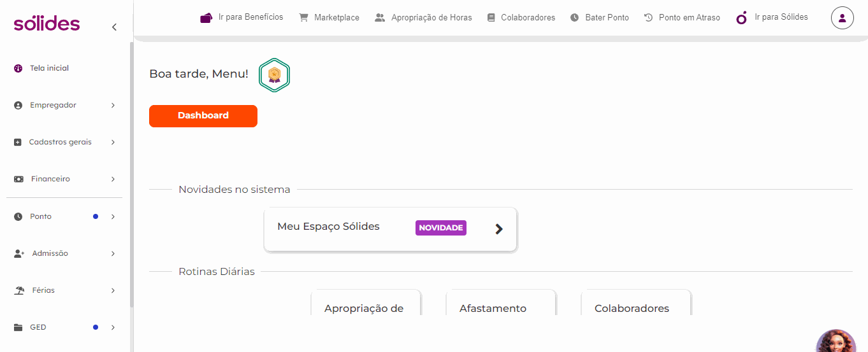The height and width of the screenshot is (352, 868).
Task: Click the blue notification dot beside GED
Action: (x=96, y=327)
